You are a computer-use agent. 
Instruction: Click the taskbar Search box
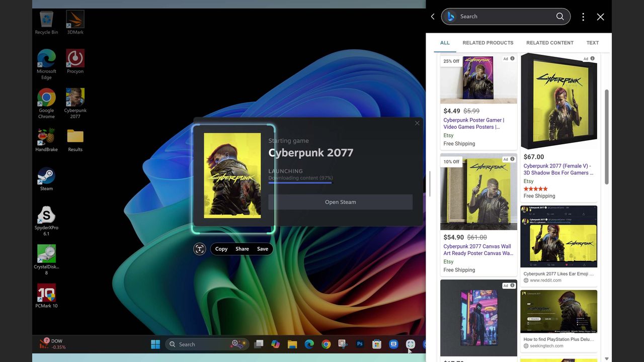pos(207,344)
